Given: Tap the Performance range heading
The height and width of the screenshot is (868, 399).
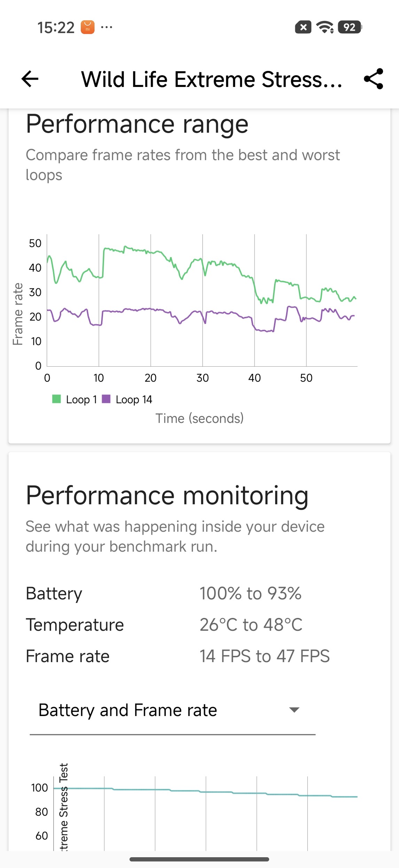Looking at the screenshot, I should pyautogui.click(x=137, y=124).
